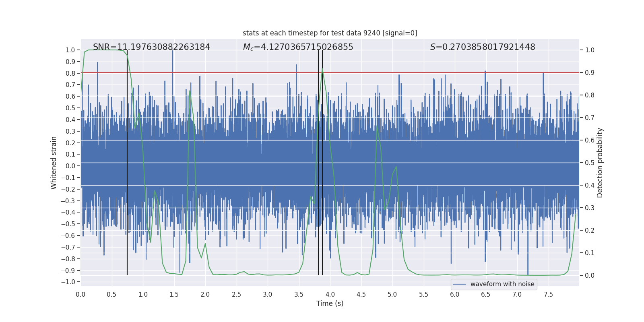Click the x-axis tick label 7.5
644x322 pixels.
pos(548,294)
